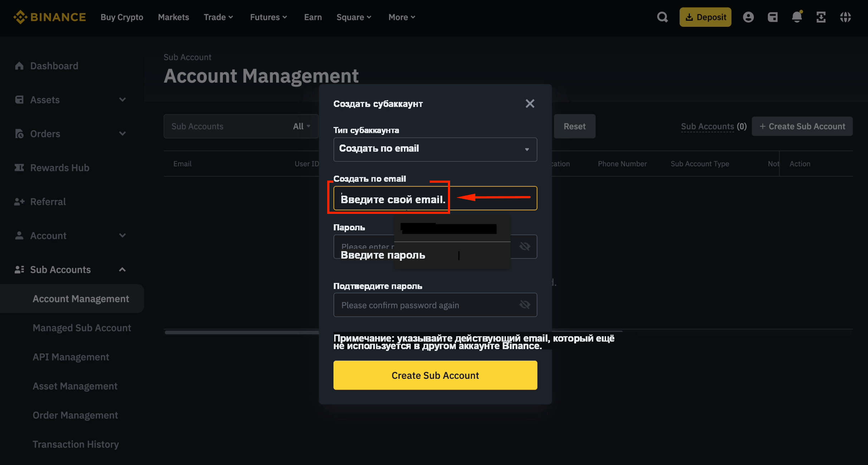Image resolution: width=868 pixels, height=465 pixels.
Task: Open the Trade menu dropdown
Action: [219, 17]
